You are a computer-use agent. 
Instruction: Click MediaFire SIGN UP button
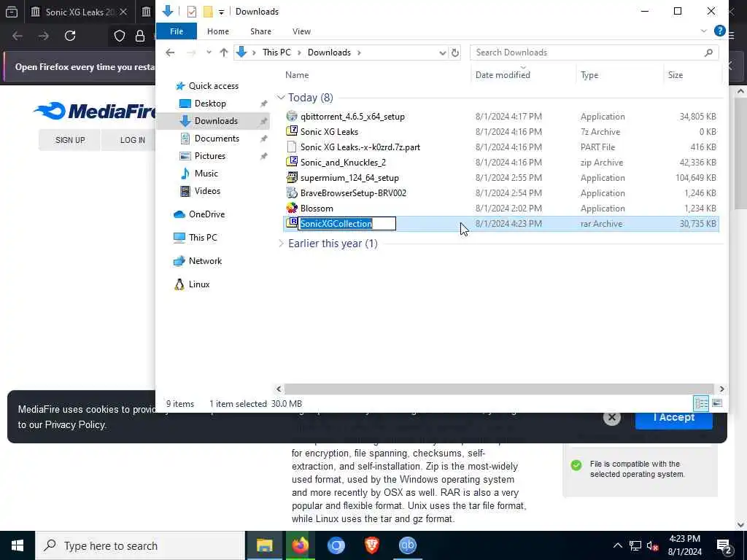70,140
